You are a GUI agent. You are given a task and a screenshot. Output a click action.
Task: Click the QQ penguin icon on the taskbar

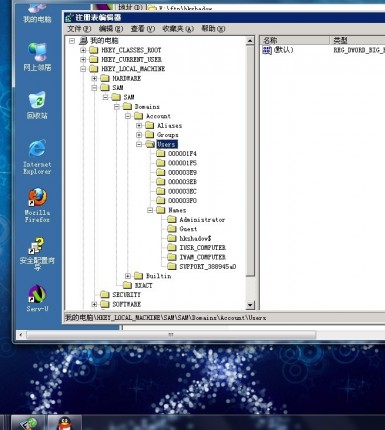click(x=65, y=423)
